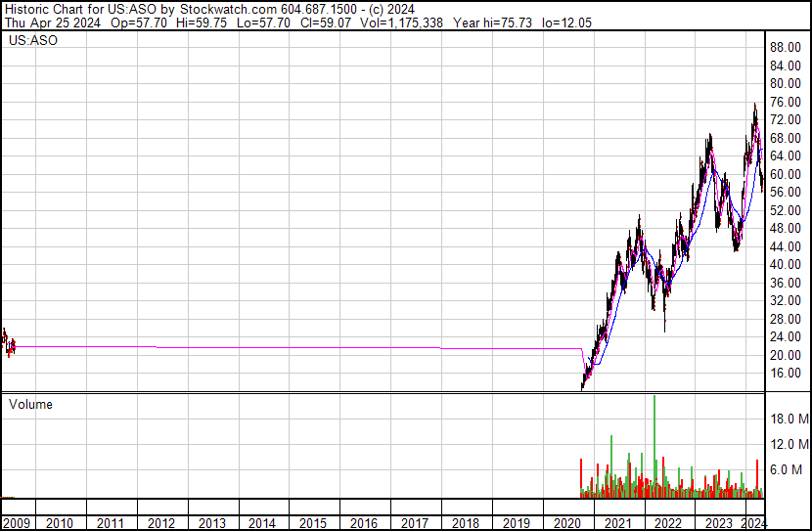This screenshot has height=531, width=812.
Task: Click the 2018 year label
Action: pyautogui.click(x=465, y=523)
